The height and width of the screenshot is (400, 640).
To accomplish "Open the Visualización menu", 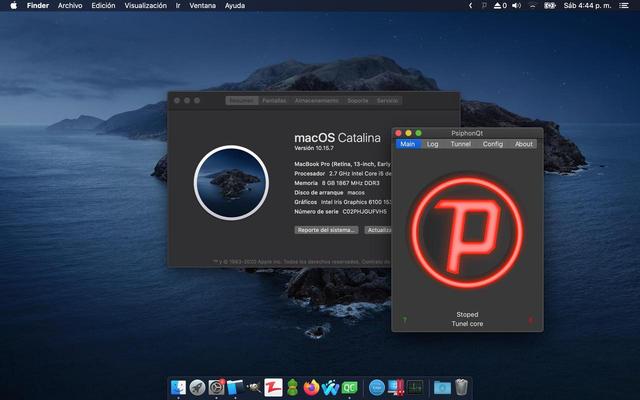I will click(145, 5).
